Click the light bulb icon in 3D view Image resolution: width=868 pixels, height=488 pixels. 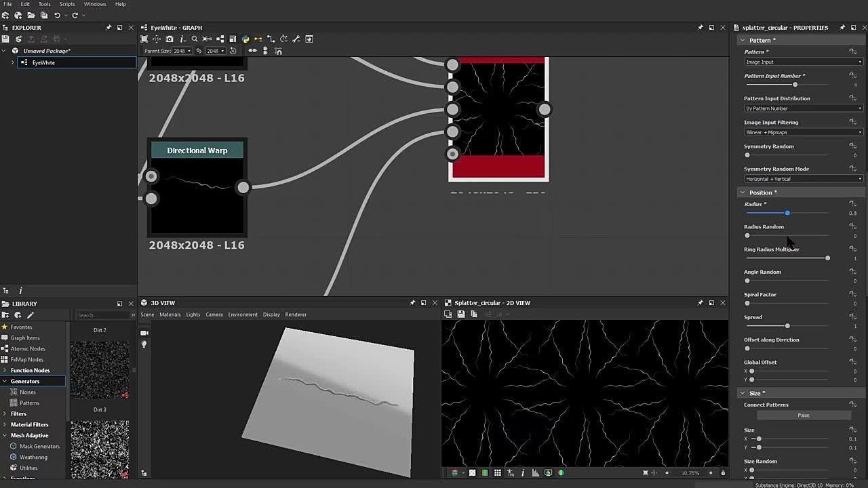tap(144, 345)
